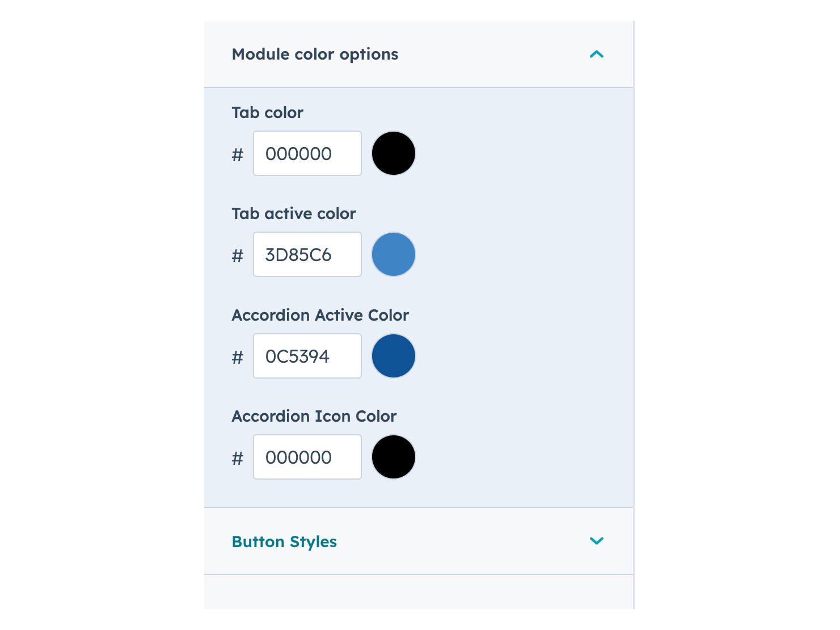Open the Tab color picker circle
This screenshot has height=630, width=840.
(x=394, y=153)
